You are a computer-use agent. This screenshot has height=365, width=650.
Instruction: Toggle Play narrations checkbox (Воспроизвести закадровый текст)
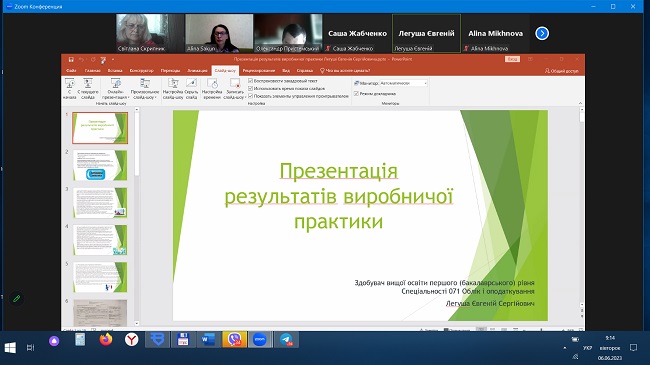click(250, 81)
